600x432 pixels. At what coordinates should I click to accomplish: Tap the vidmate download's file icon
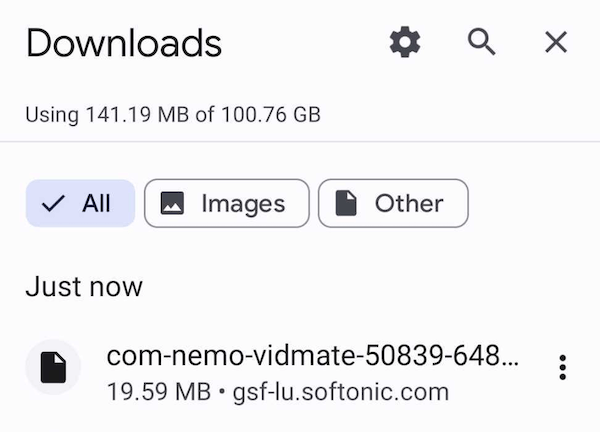tap(53, 367)
